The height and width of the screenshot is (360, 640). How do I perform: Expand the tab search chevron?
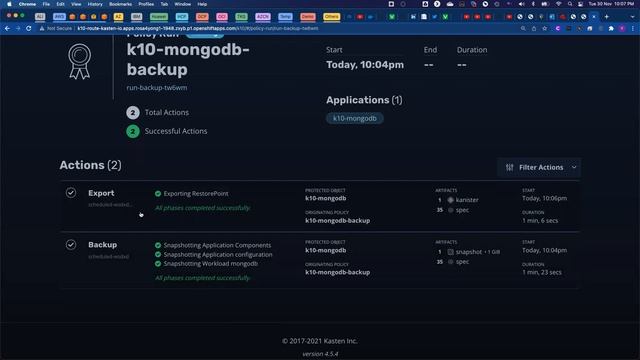click(x=632, y=17)
